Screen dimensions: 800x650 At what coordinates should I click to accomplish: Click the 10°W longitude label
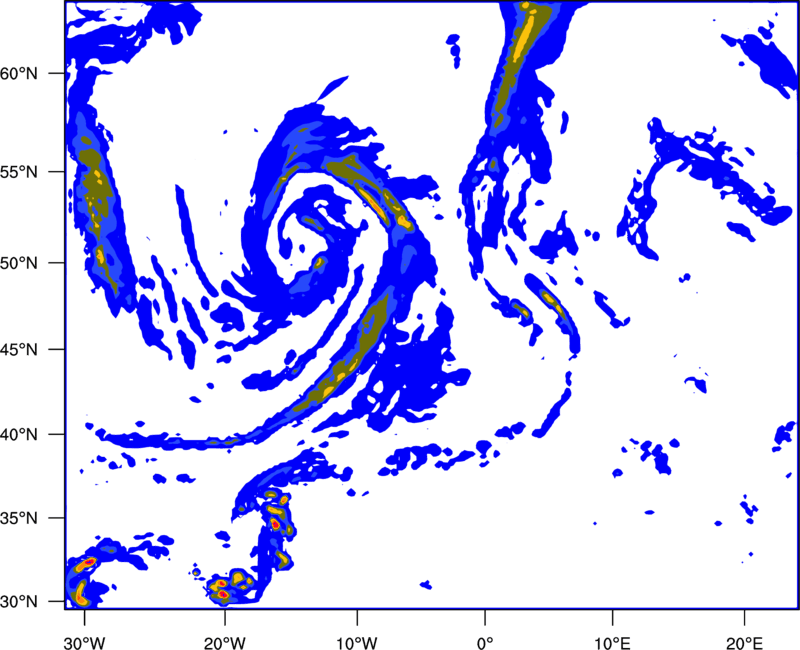(356, 643)
